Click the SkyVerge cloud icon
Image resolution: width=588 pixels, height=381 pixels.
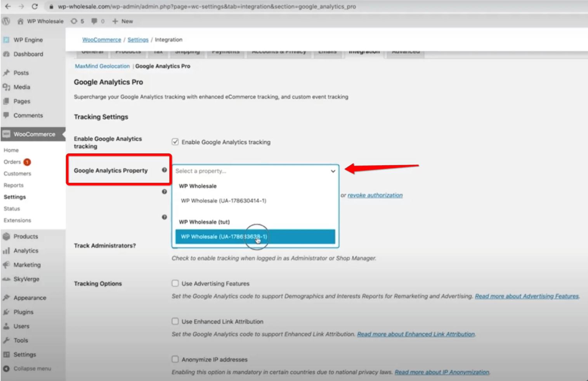coord(6,279)
